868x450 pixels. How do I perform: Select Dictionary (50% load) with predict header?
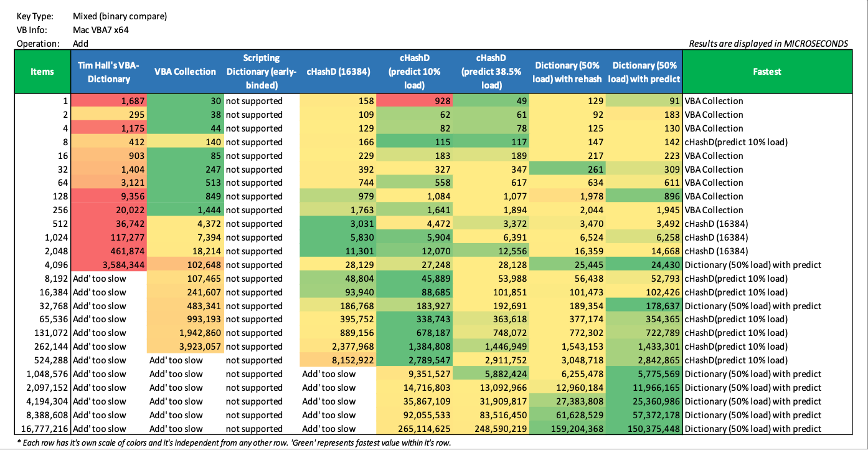[x=644, y=72]
